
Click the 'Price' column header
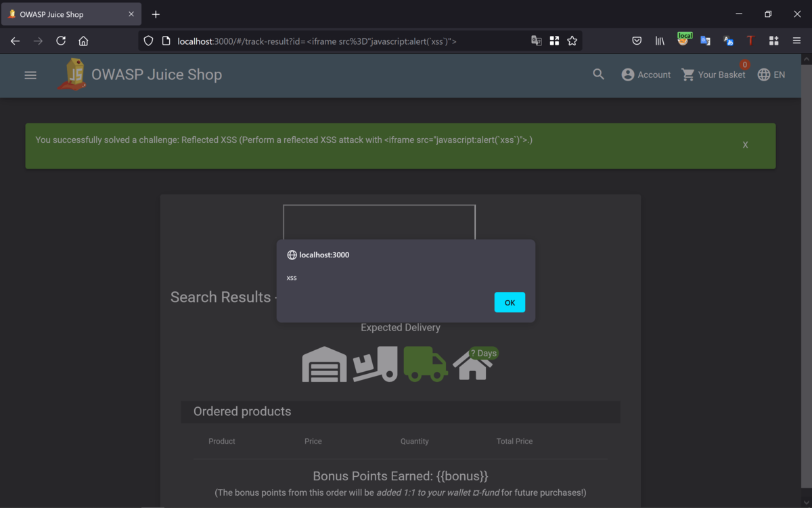(x=313, y=441)
